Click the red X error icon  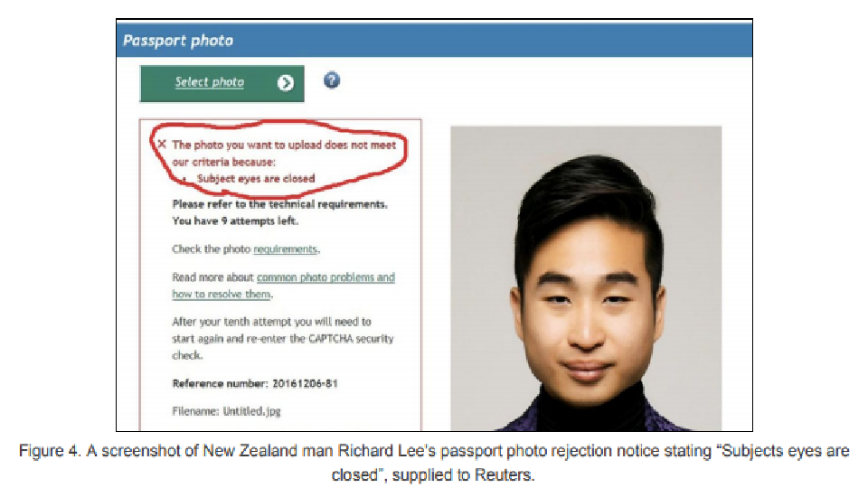coord(162,144)
